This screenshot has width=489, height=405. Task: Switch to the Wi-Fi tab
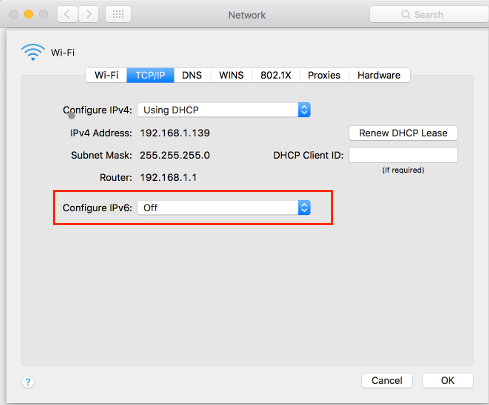[106, 75]
